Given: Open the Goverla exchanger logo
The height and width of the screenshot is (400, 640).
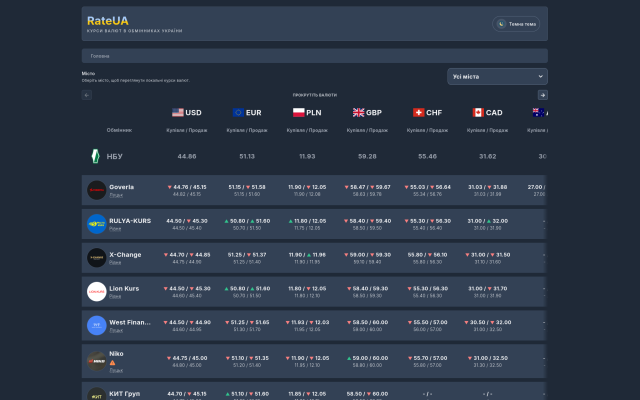Looking at the screenshot, I should tap(97, 190).
